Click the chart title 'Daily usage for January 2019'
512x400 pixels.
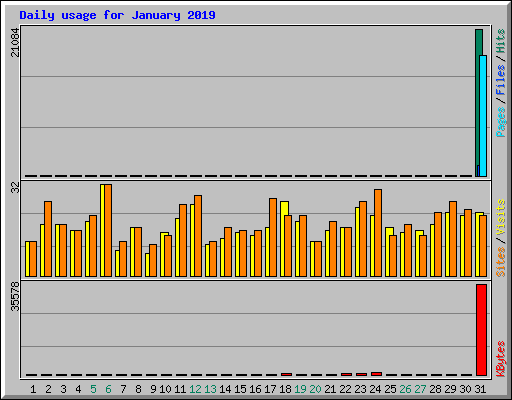click(x=117, y=15)
